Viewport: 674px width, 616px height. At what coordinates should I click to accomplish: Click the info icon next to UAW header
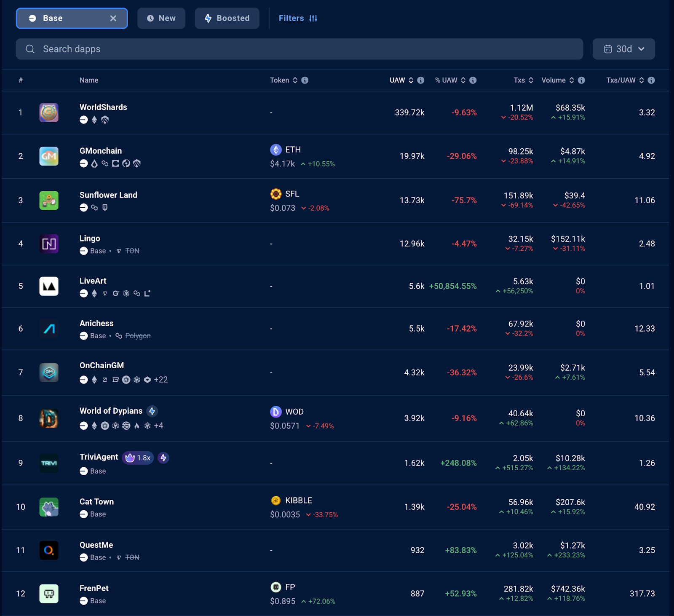click(x=420, y=80)
